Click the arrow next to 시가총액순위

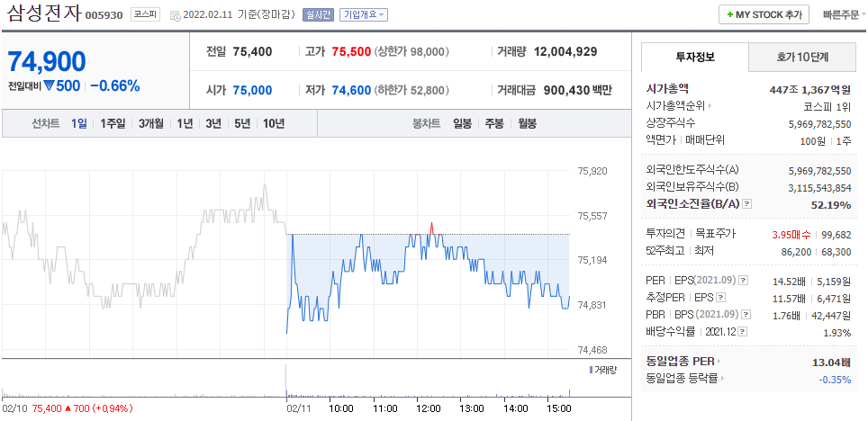[710, 105]
